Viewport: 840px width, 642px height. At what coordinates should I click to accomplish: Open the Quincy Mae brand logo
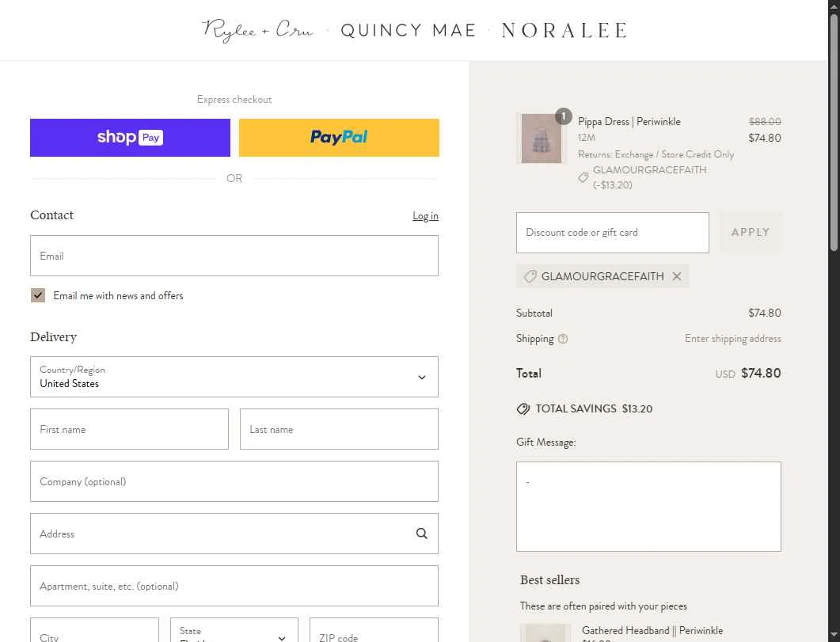(x=409, y=31)
